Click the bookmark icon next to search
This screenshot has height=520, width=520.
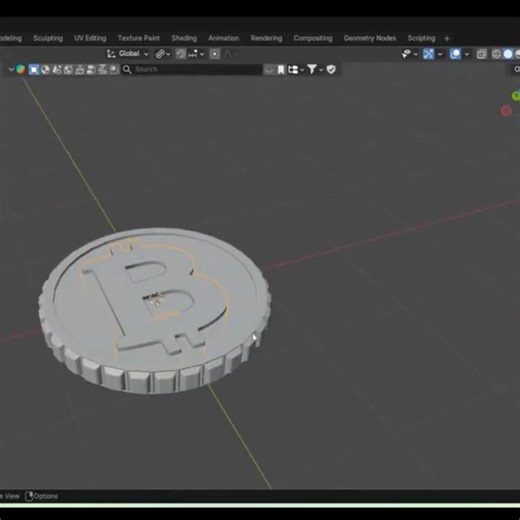pyautogui.click(x=281, y=69)
